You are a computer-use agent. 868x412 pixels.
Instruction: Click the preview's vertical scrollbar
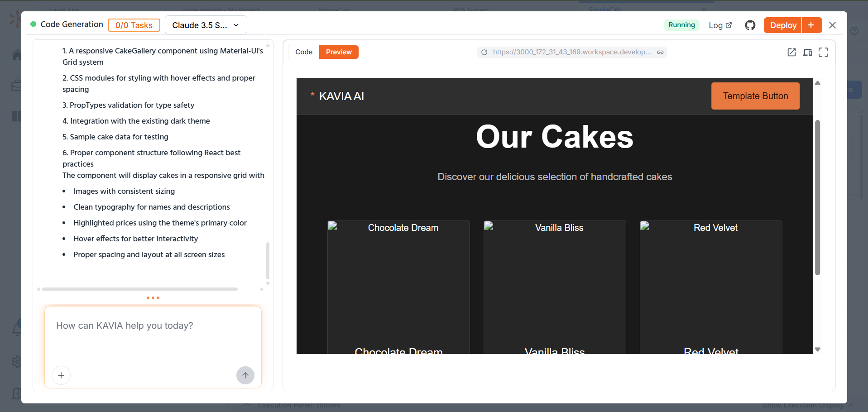coord(817,197)
